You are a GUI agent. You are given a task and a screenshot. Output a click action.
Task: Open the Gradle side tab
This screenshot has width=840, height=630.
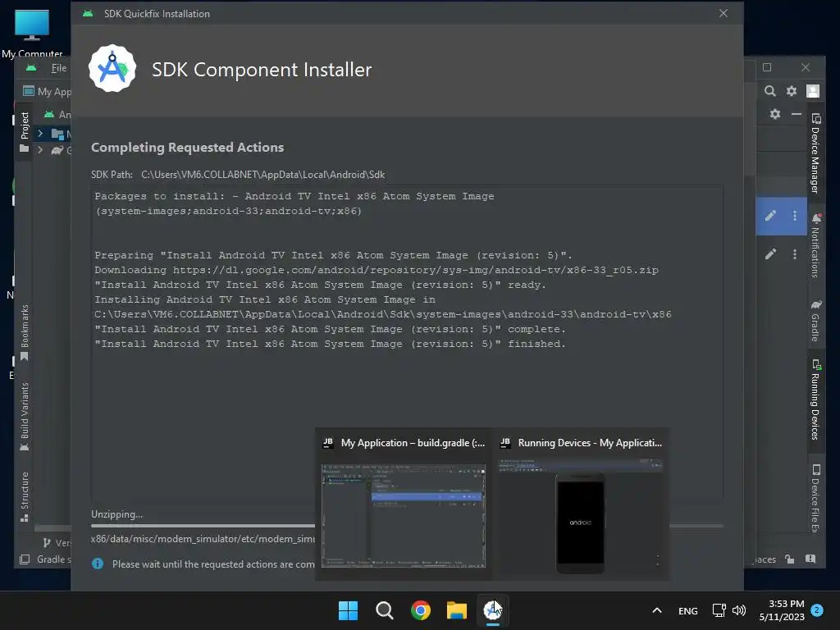tap(816, 321)
